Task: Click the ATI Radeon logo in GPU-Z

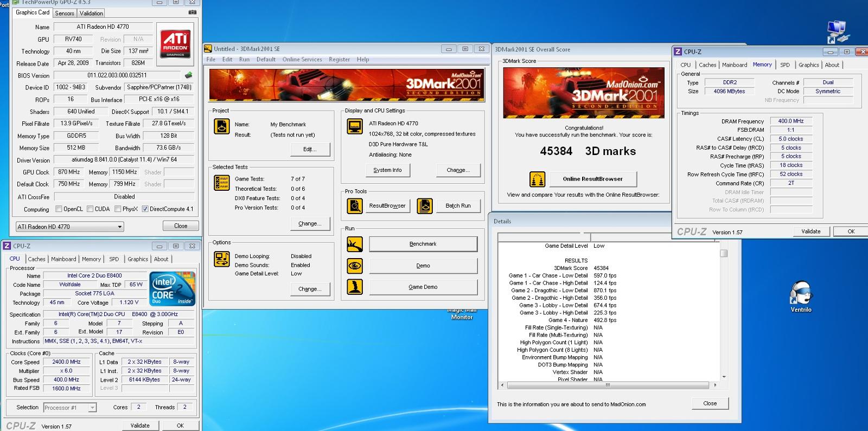Action: (x=175, y=44)
